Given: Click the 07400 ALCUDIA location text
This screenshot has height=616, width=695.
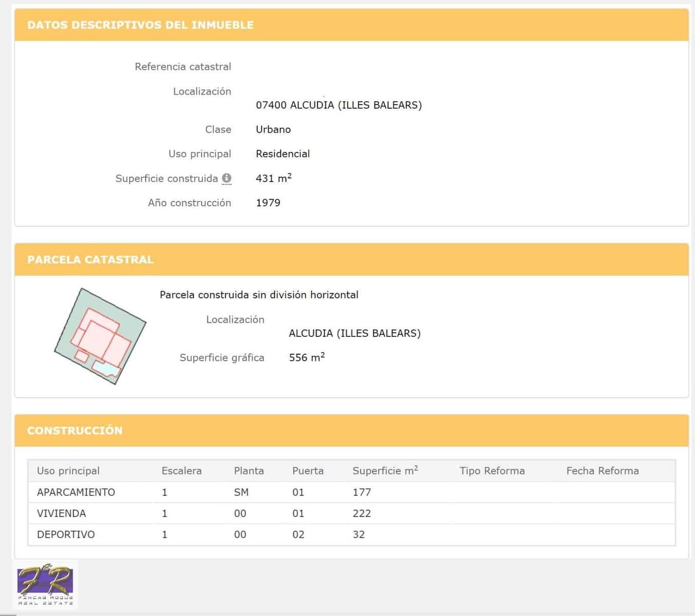Looking at the screenshot, I should pos(339,105).
